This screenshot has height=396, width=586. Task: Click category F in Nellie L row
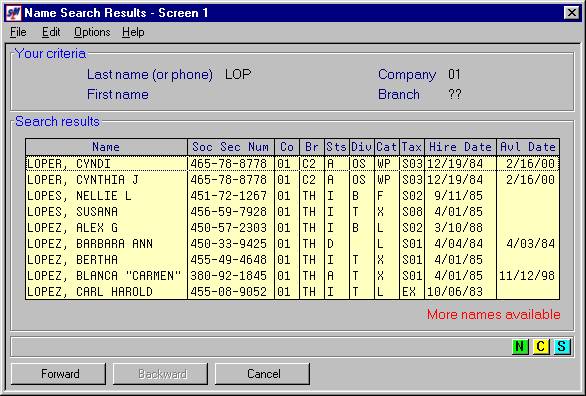(380, 196)
